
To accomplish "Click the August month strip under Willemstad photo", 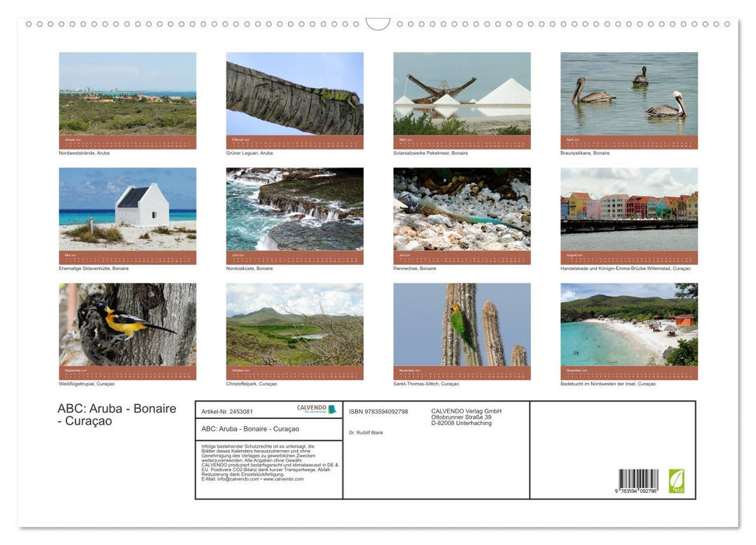I will click(x=629, y=258).
